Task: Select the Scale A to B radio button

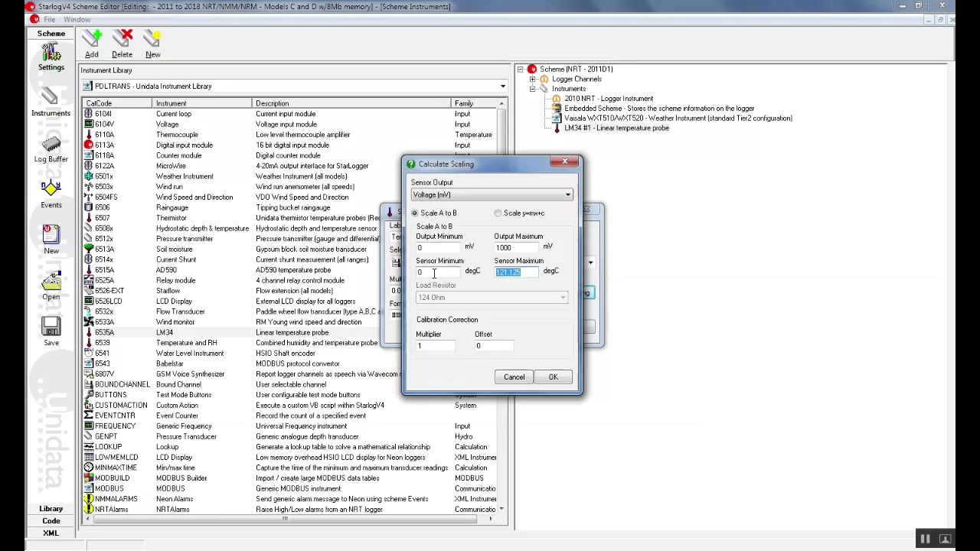Action: point(415,213)
